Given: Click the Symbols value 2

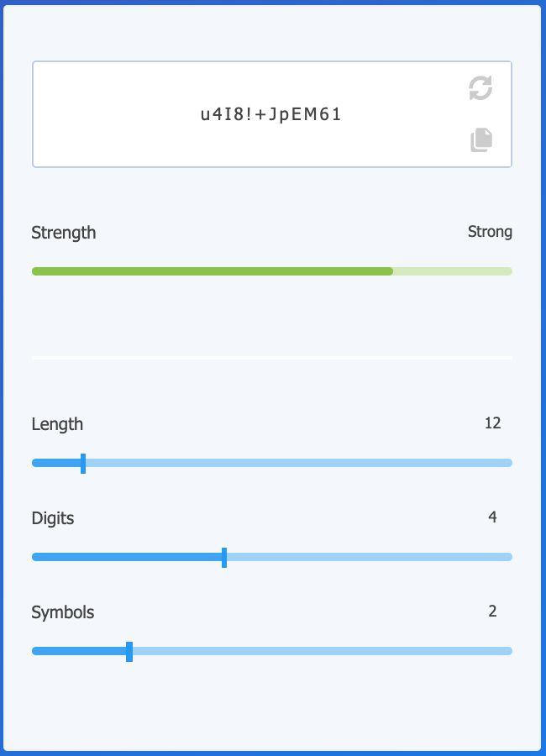Looking at the screenshot, I should [492, 612].
